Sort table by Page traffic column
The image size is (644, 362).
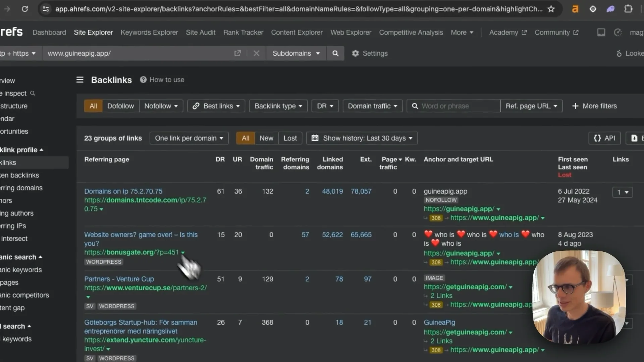tap(390, 163)
